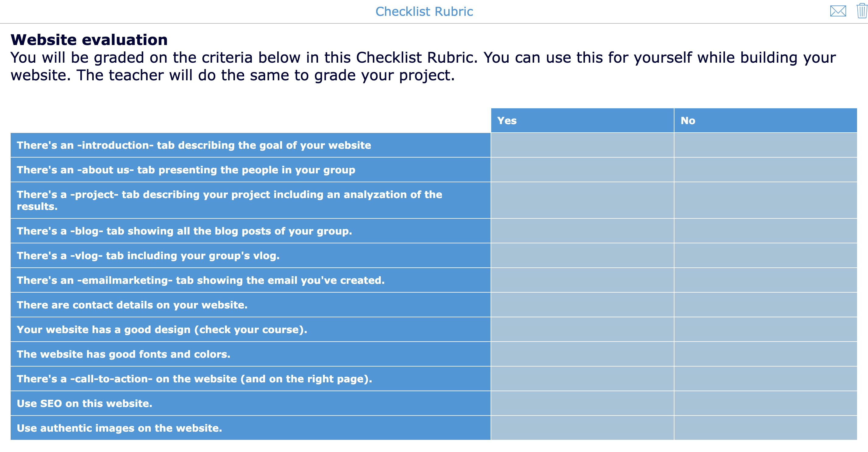Mark Yes for the vlog tab criterion
The image size is (868, 452).
pyautogui.click(x=581, y=255)
